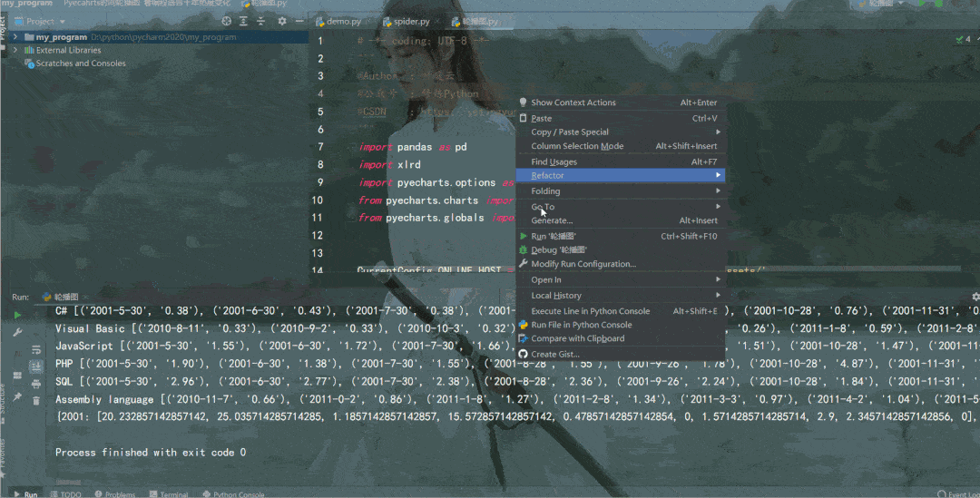This screenshot has height=498, width=980.
Task: Click the Print icon in the console toolbar
Action: coord(36,383)
